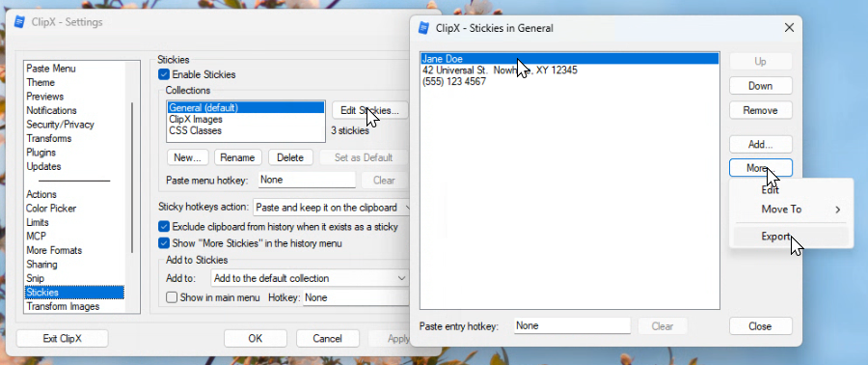Open Theme settings category
The height and width of the screenshot is (365, 868).
tap(74, 82)
